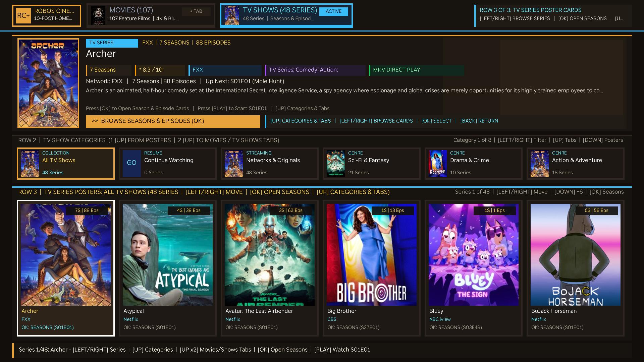644x362 pixels.
Task: Click the MKV DIRECT PLAY chip
Action: pos(417,70)
